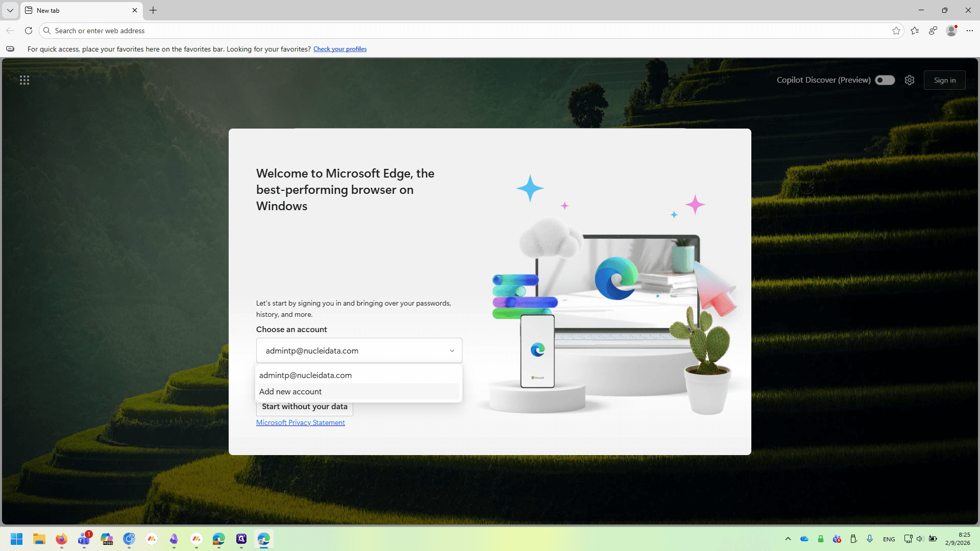Click the microphone tray icon
This screenshot has width=980, height=551.
coord(870,539)
